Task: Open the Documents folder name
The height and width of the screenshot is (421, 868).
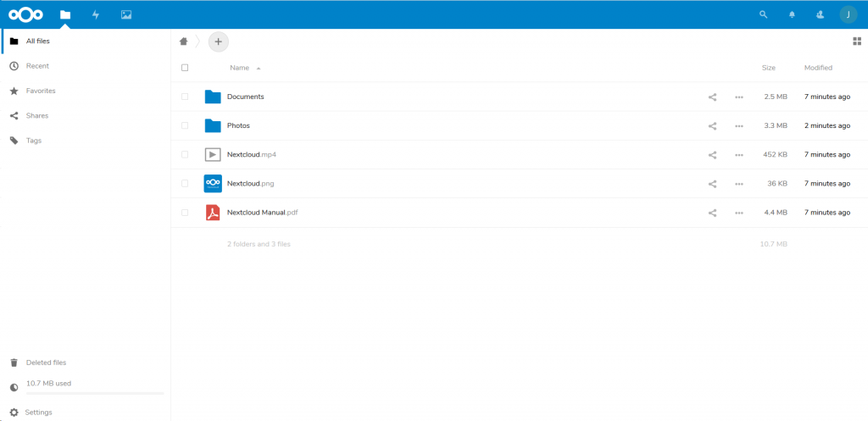Action: pyautogui.click(x=245, y=97)
